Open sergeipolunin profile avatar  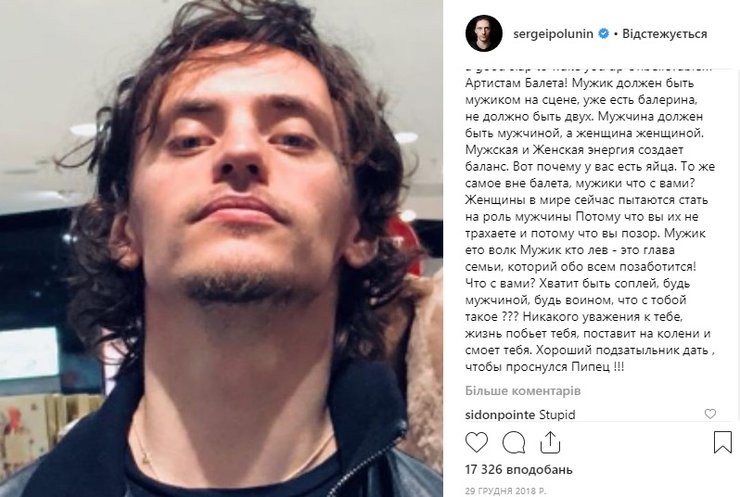click(484, 34)
